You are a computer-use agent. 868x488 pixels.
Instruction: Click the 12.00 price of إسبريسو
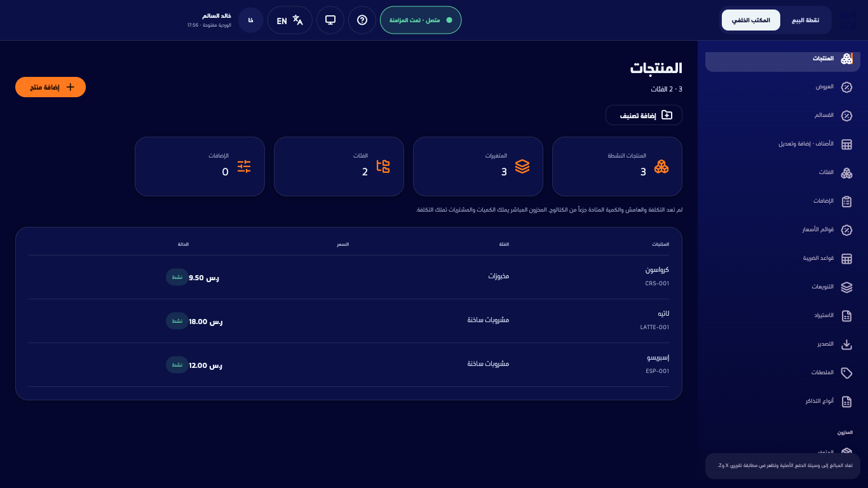[206, 365]
